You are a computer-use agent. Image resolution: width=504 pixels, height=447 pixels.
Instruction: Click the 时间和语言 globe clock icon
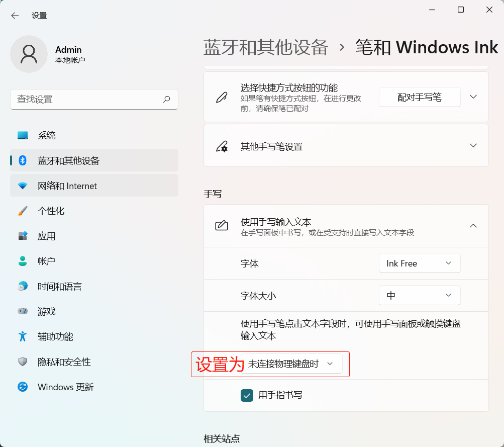(x=23, y=286)
